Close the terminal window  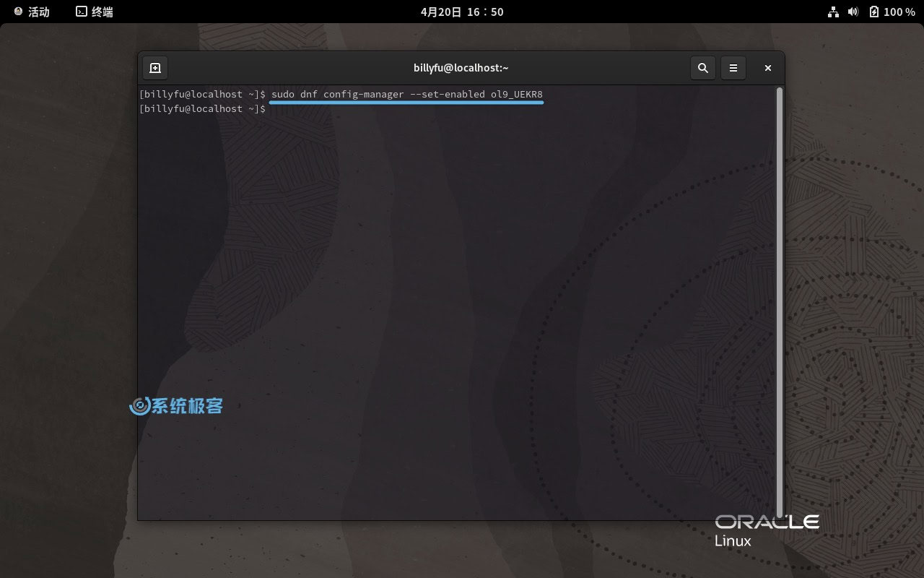click(767, 68)
